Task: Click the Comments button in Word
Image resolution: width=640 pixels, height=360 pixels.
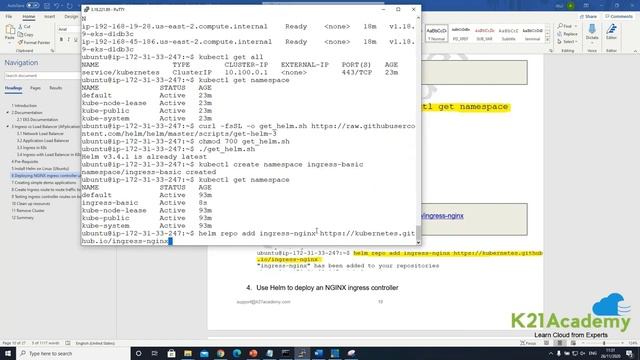Action: [619, 17]
